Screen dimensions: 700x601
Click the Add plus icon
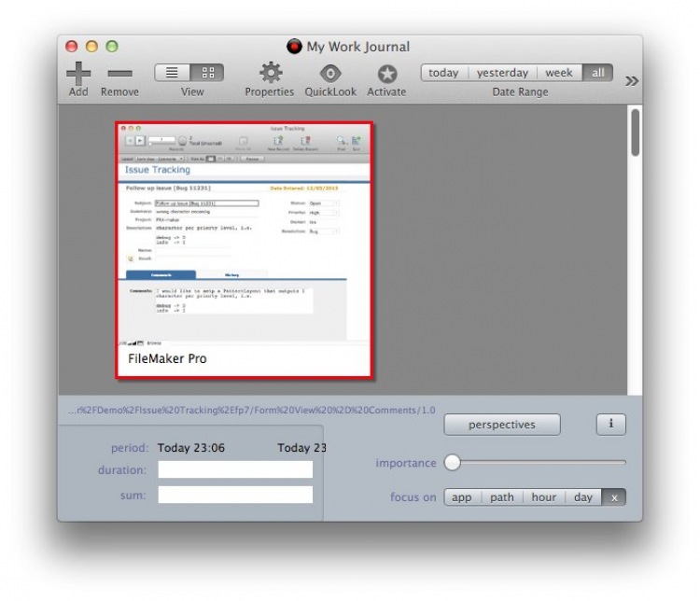(78, 73)
